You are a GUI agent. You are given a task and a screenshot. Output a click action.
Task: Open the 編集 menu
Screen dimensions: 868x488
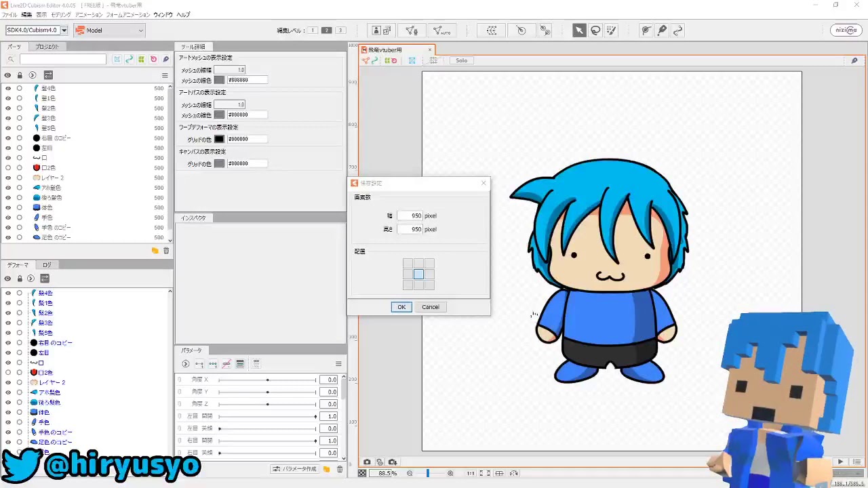26,14
